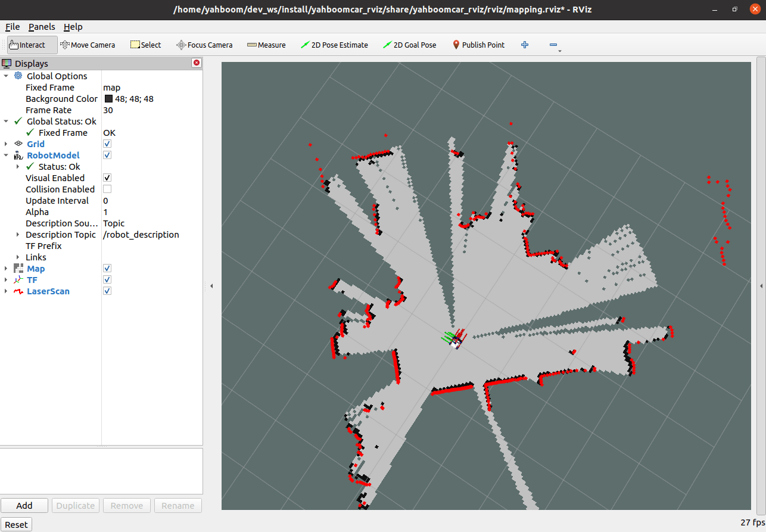Expand the Description Topic property

click(18, 234)
